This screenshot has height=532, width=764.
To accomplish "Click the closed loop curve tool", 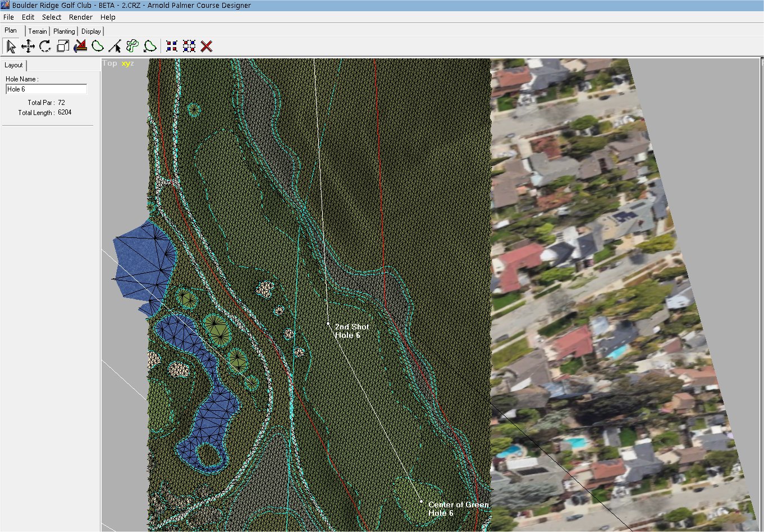I will coord(149,46).
